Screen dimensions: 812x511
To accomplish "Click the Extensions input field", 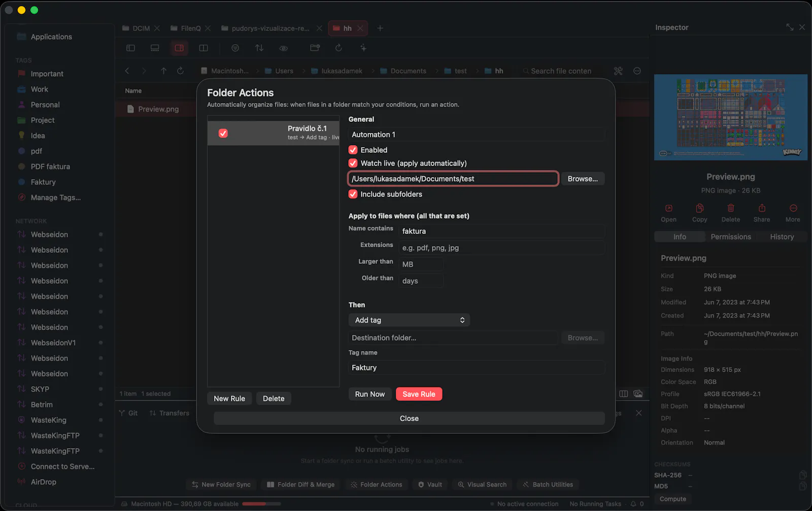I will pyautogui.click(x=501, y=248).
